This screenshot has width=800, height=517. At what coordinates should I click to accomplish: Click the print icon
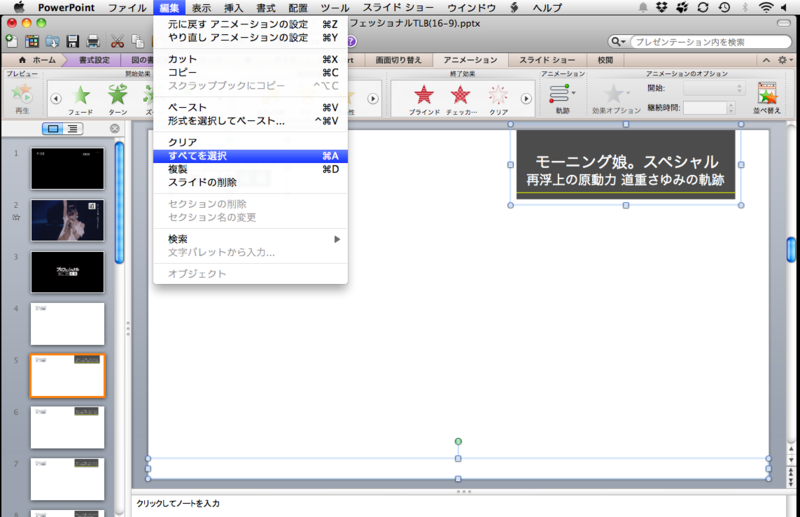pos(93,41)
